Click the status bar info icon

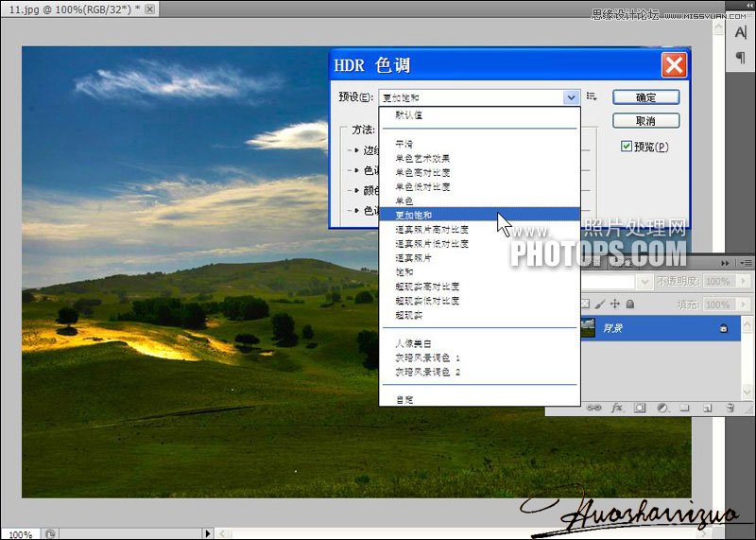pyautogui.click(x=50, y=533)
